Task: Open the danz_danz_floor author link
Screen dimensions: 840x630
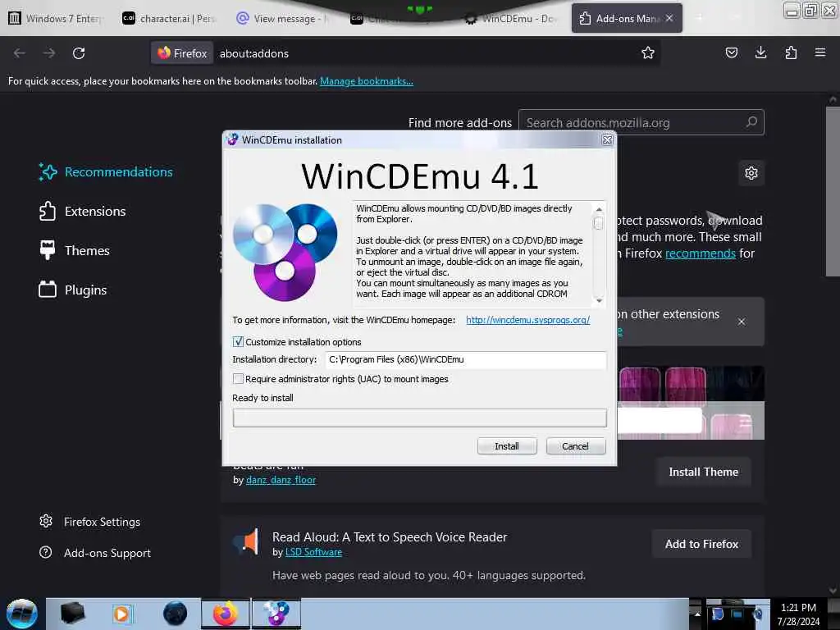Action: point(281,479)
